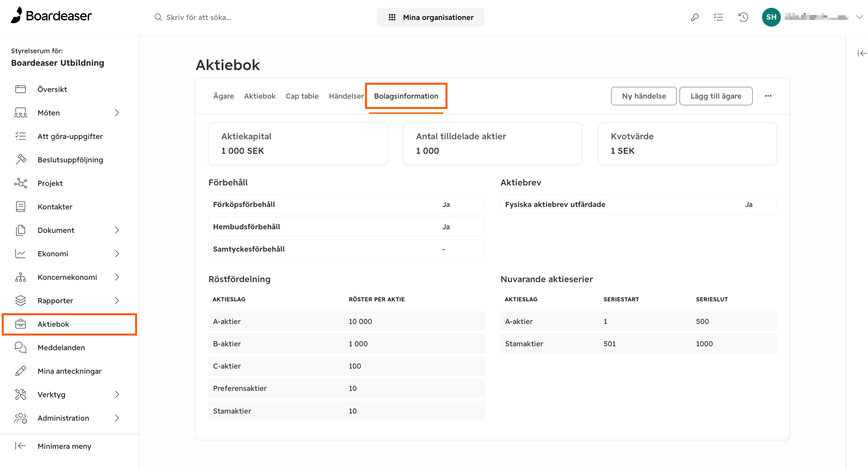The width and height of the screenshot is (868, 468).
Task: Expand the Möten submenu chevron
Action: [x=117, y=113]
